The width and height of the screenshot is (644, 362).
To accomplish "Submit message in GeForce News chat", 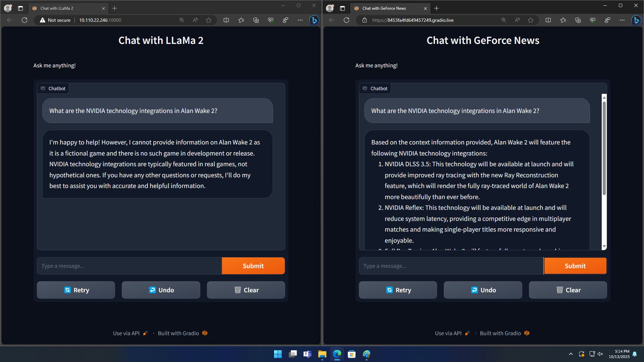I will pyautogui.click(x=575, y=266).
